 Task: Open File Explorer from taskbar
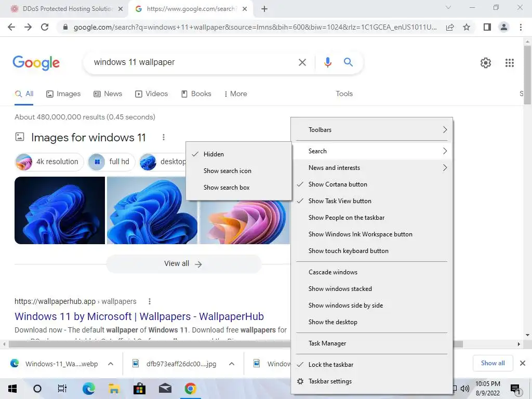coord(114,389)
